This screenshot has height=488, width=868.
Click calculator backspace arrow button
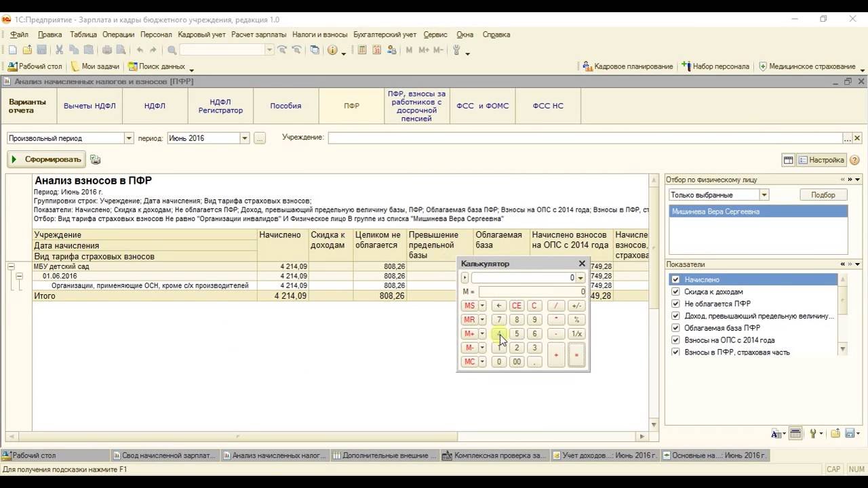tap(499, 306)
